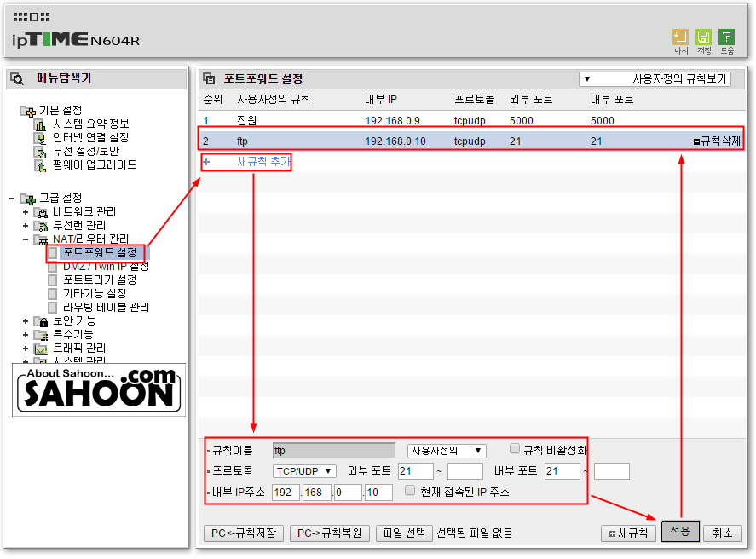Viewport: 756px width, 559px height.
Task: Click the 저장 save icon
Action: point(703,37)
